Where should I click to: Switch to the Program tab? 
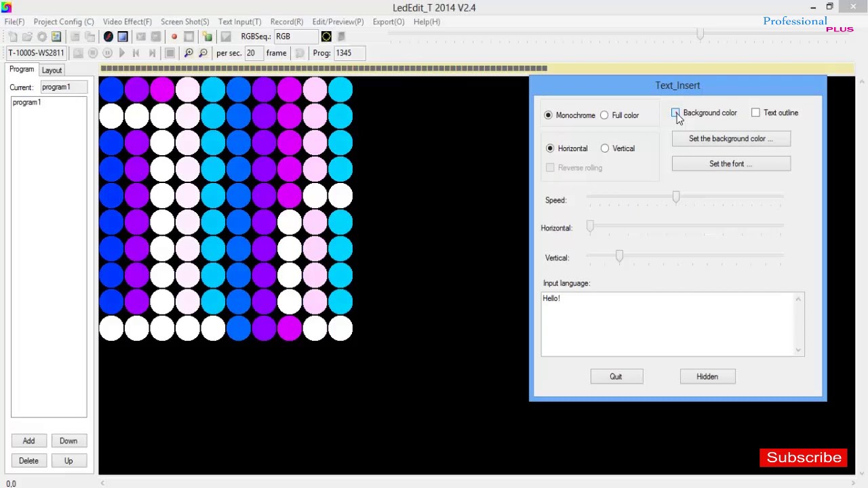pyautogui.click(x=22, y=69)
